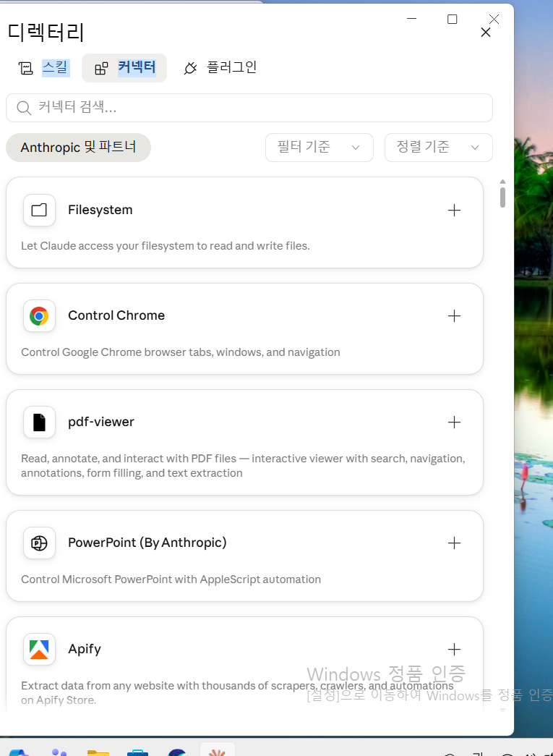Minimize the window
The height and width of the screenshot is (756, 553).
411,19
